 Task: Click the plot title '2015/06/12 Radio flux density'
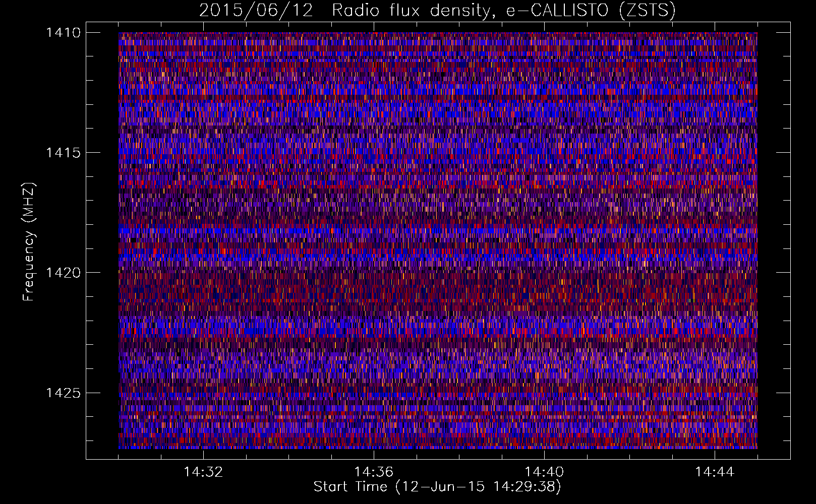(437, 11)
